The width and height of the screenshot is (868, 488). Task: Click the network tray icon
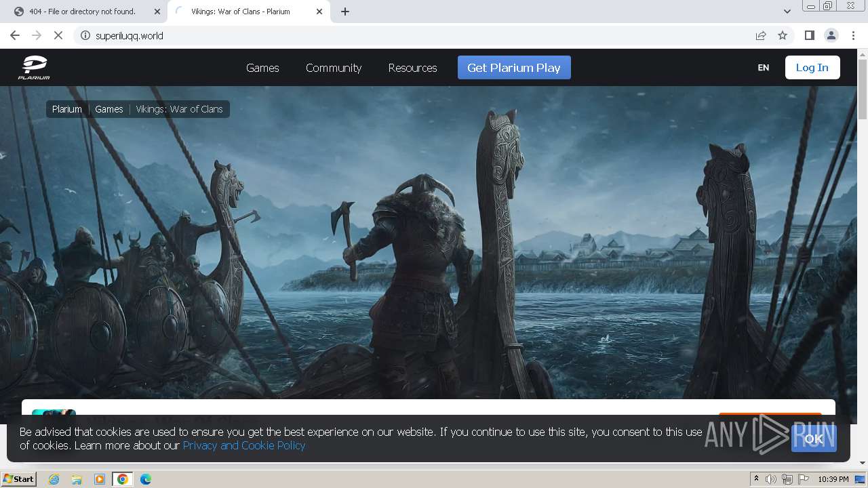(787, 479)
